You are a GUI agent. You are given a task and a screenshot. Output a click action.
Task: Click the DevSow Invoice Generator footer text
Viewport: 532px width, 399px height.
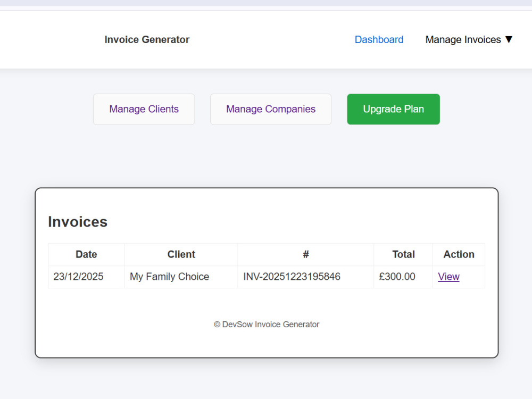tap(267, 325)
